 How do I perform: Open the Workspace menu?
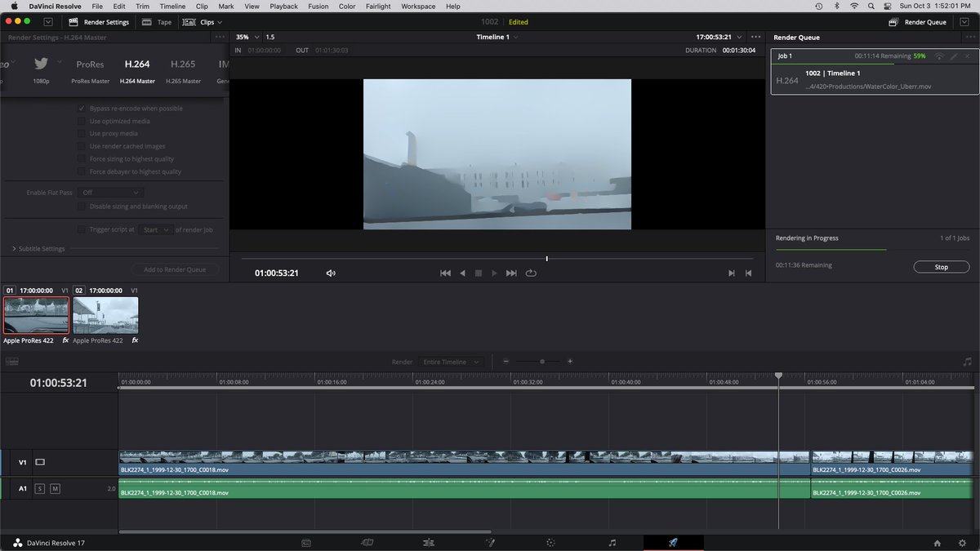click(x=418, y=6)
